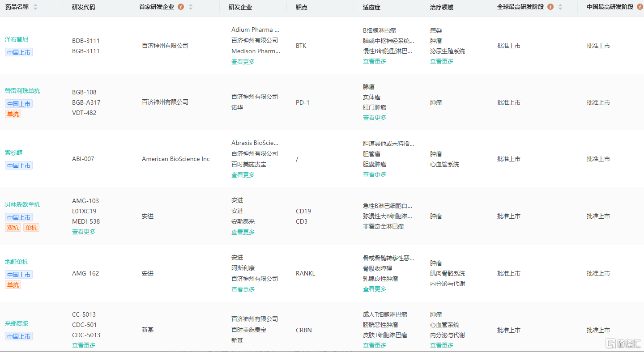Expand 查看更多 in 泽布替尼 适应症 cell
Image resolution: width=644 pixels, height=352 pixels.
tap(375, 61)
